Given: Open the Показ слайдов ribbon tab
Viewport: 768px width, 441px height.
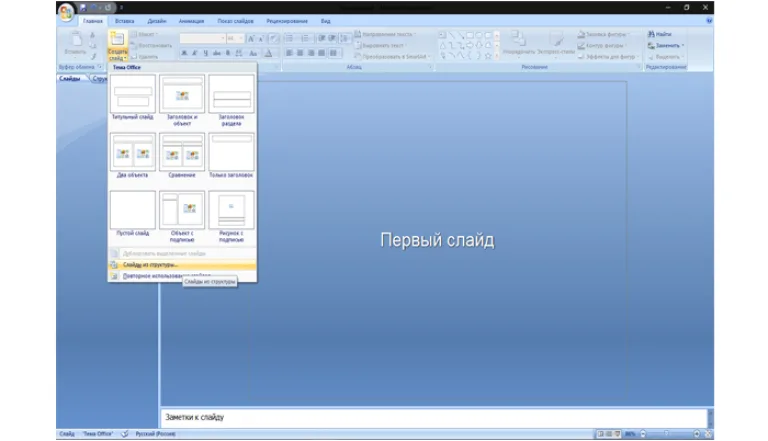Looking at the screenshot, I should (x=236, y=21).
